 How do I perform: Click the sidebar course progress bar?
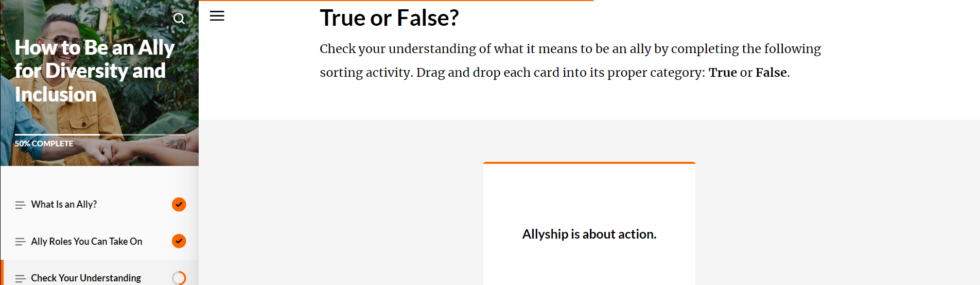[99, 135]
